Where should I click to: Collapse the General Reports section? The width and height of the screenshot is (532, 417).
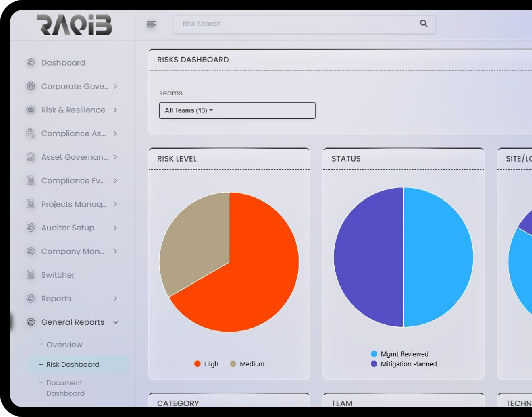click(116, 322)
